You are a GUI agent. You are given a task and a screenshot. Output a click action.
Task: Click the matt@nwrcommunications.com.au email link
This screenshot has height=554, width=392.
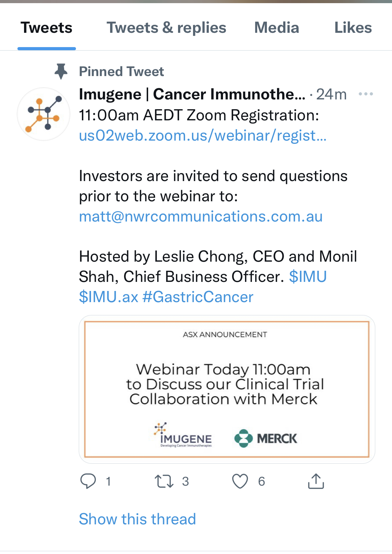pyautogui.click(x=201, y=216)
